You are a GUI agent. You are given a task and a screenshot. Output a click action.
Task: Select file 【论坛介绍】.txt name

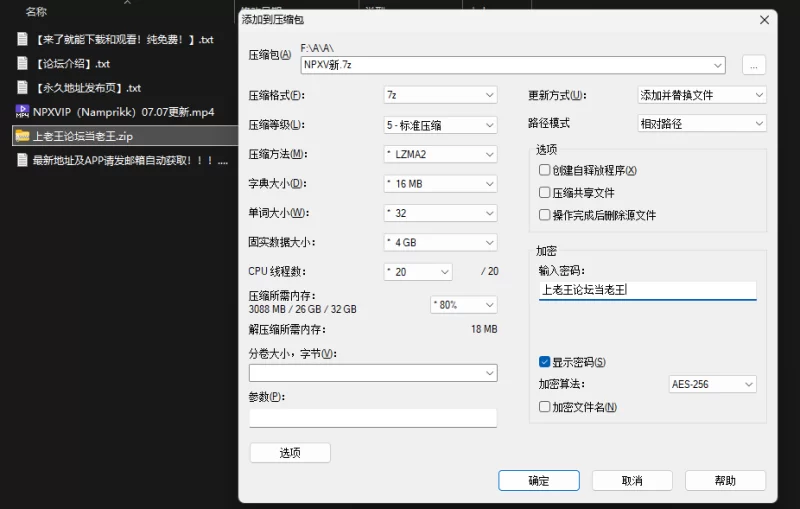[x=71, y=64]
